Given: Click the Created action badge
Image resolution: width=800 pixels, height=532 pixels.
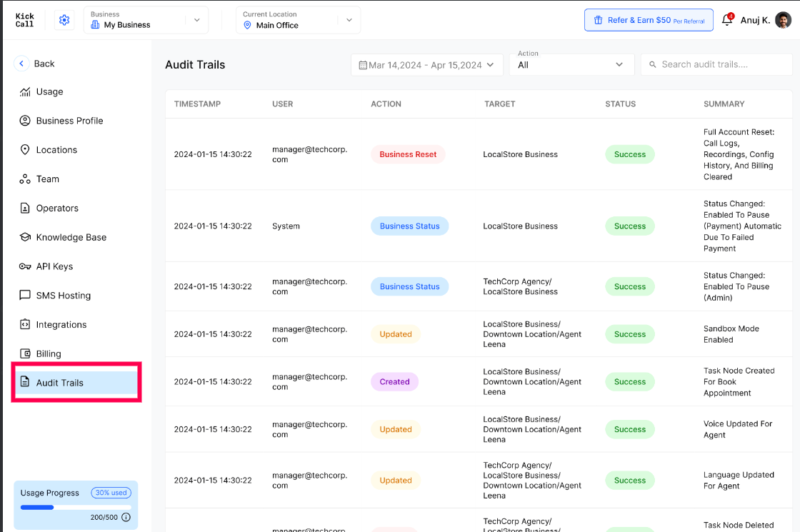Looking at the screenshot, I should 394,381.
